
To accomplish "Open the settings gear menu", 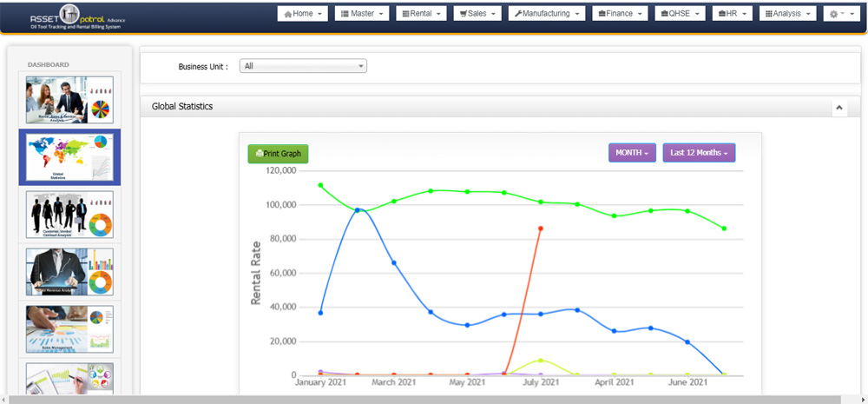I will 841,14.
